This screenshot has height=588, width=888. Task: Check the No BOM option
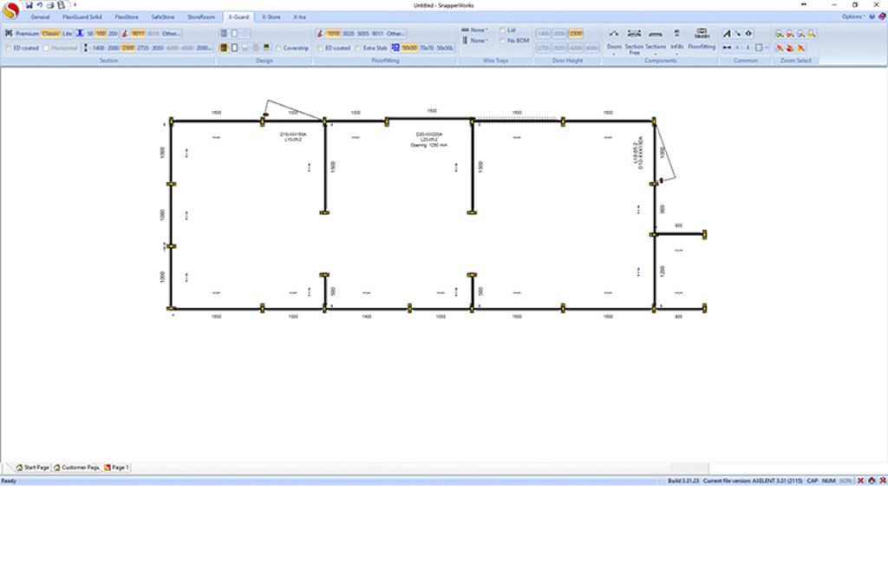[502, 41]
